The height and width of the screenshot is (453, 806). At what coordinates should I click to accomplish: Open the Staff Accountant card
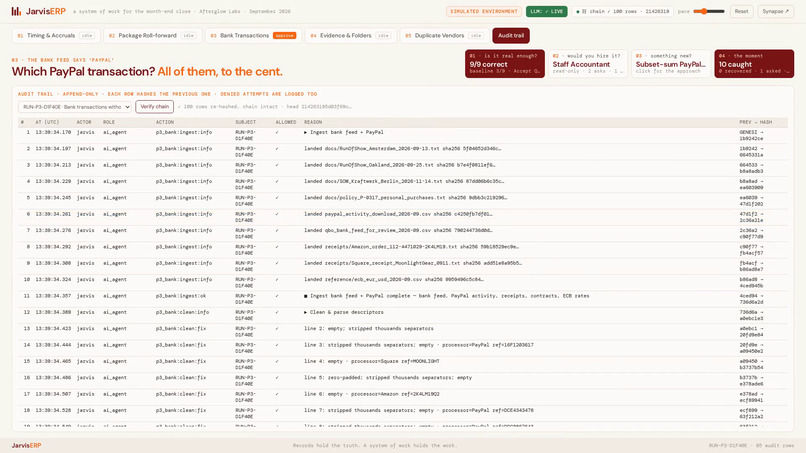[588, 64]
